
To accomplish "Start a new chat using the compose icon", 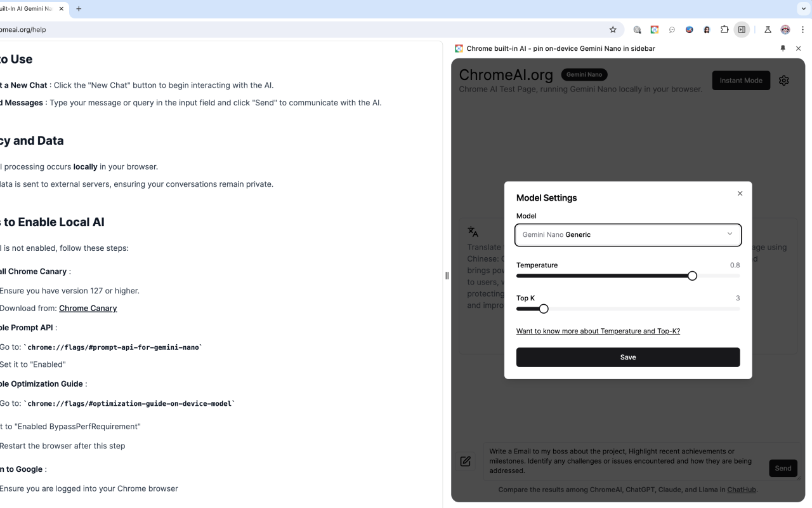I will (465, 460).
